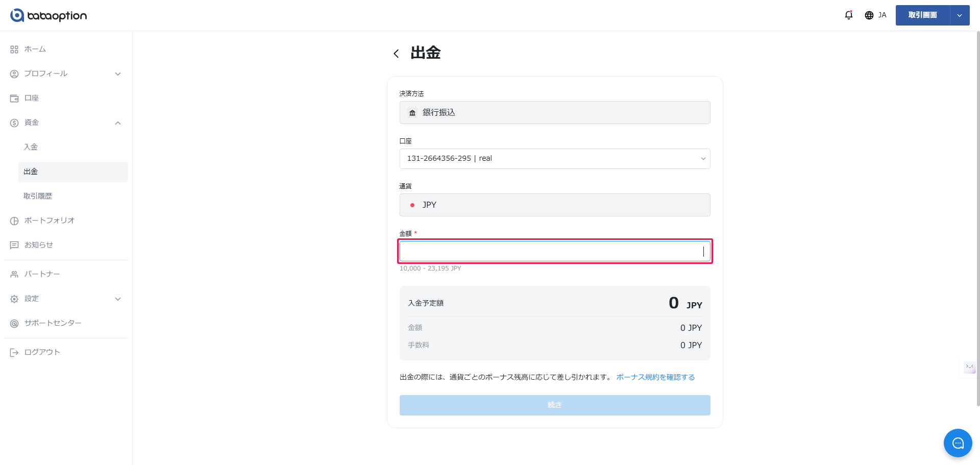Expand the 設定 sidebar section
Screen dimensions: 980x465
coord(118,299)
